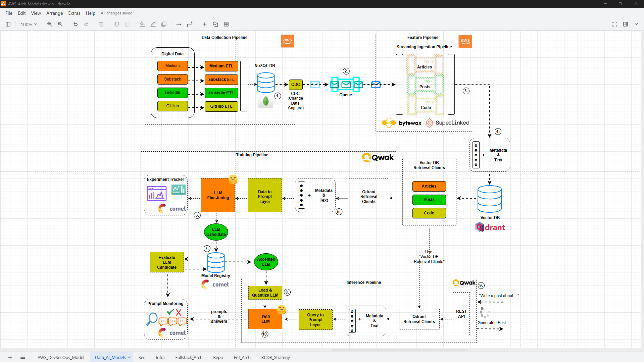The image size is (644, 362).
Task: Open the Arrange menu
Action: point(54,13)
